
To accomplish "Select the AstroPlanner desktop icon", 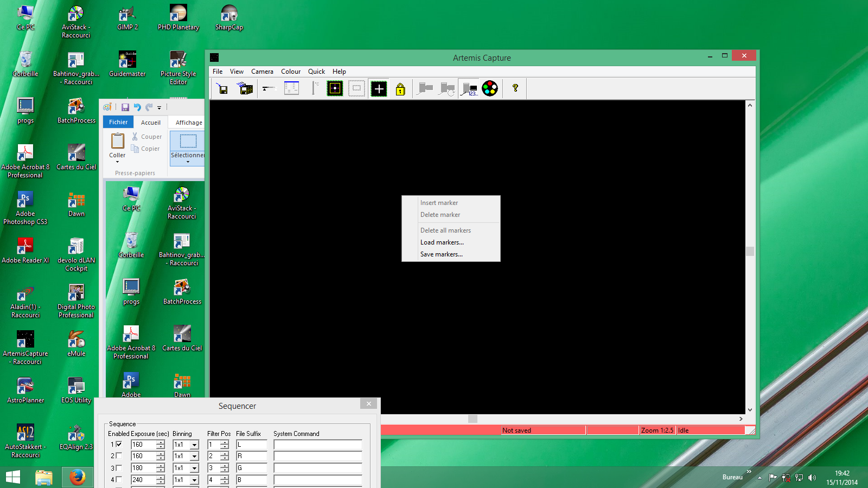I will [x=25, y=390].
